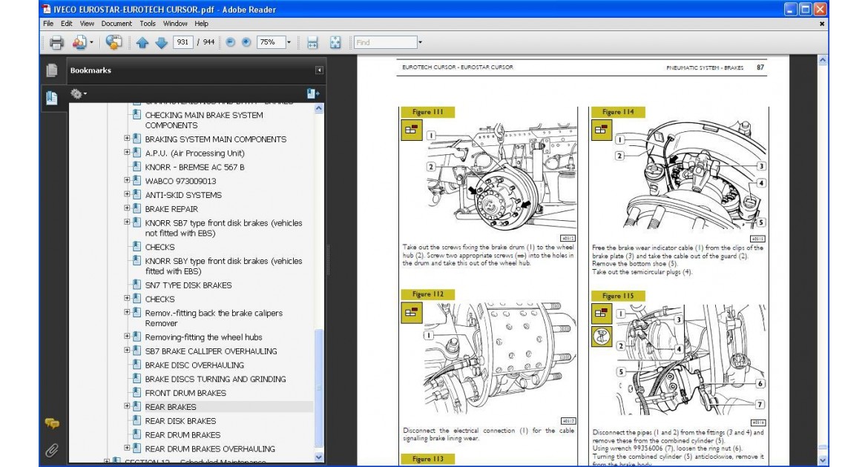Click the bookmarks panel scrollbar down arrow
This screenshot has width=868, height=467.
tap(319, 457)
